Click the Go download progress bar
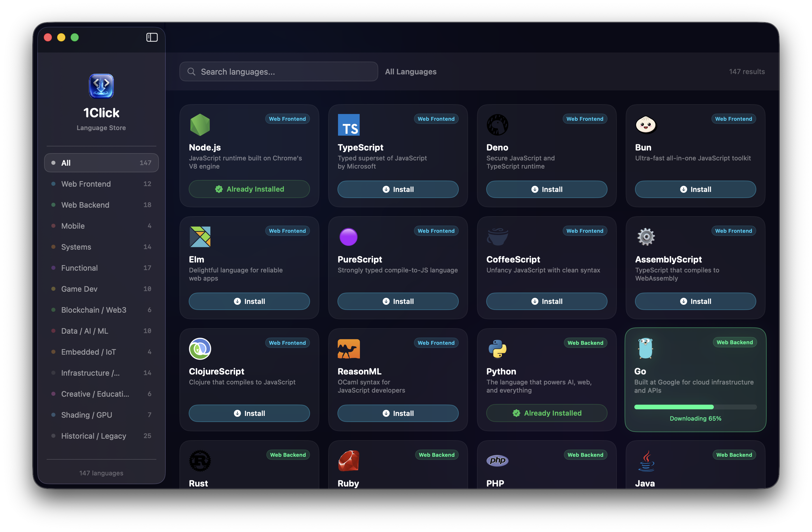The image size is (812, 532). [695, 407]
